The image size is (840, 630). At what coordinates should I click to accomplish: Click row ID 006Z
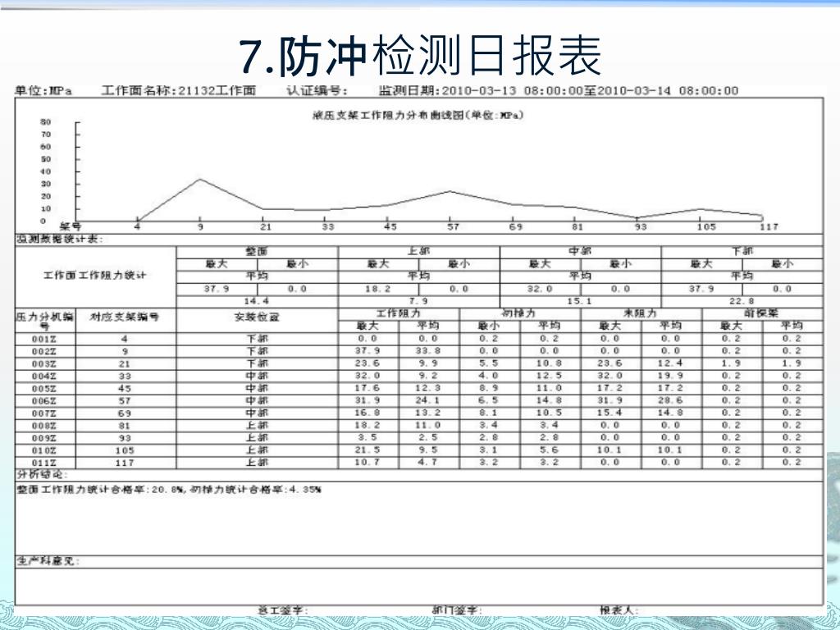pos(44,400)
